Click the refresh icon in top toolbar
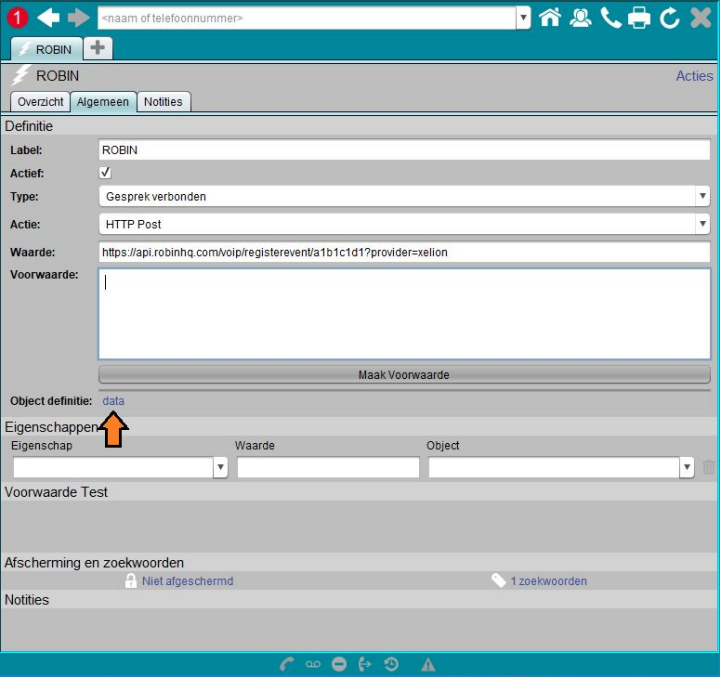 [669, 17]
